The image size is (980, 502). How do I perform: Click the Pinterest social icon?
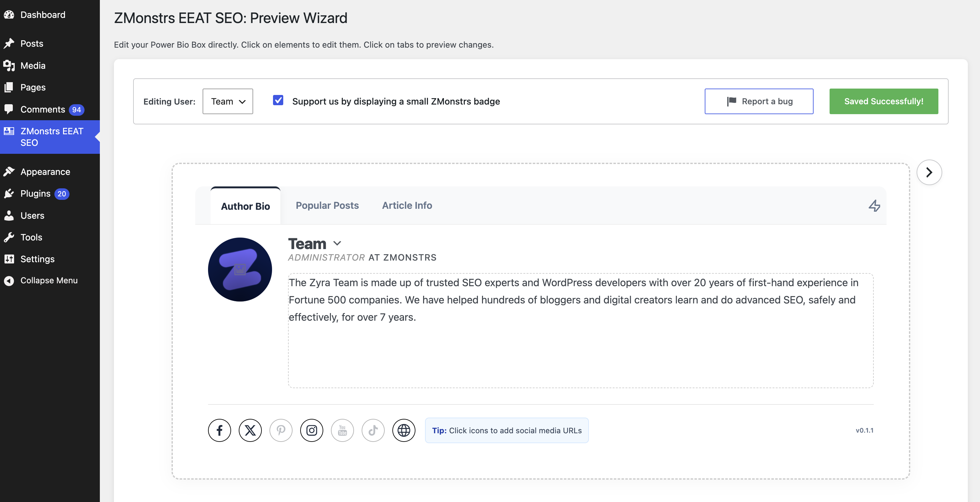coord(281,430)
